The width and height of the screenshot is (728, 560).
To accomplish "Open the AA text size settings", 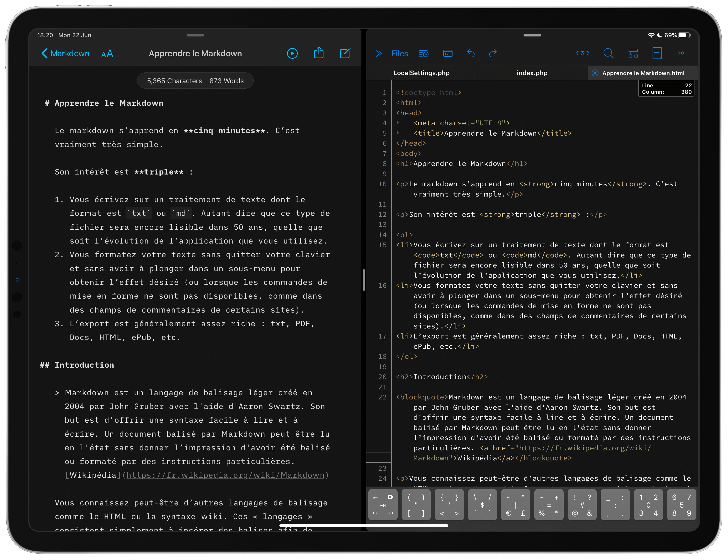I will [107, 54].
